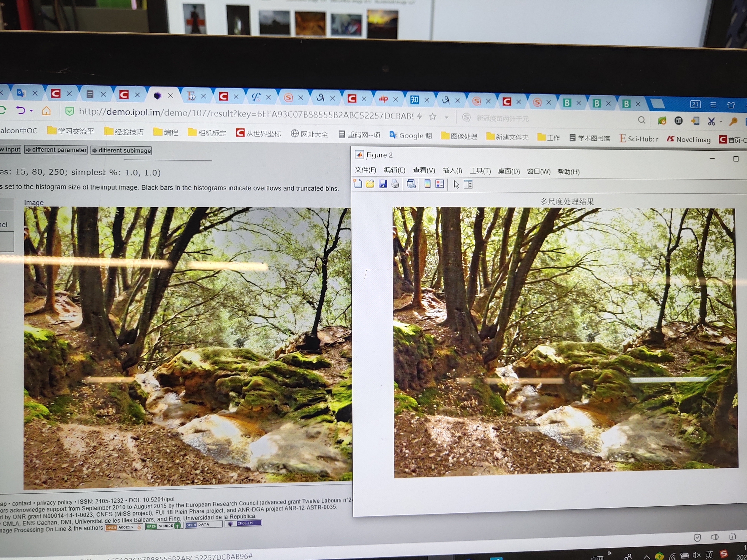Open the Property Inspector panel icon
This screenshot has height=560, width=747.
tap(468, 185)
